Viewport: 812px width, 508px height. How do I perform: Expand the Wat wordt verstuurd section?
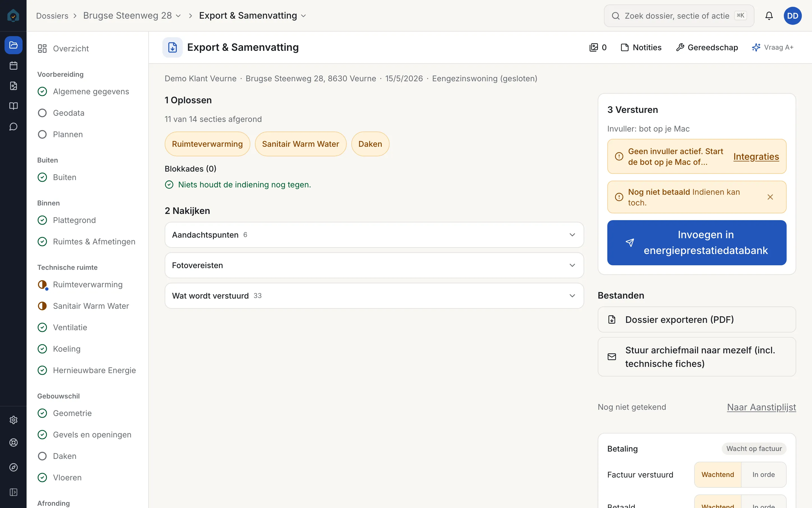coord(374,296)
